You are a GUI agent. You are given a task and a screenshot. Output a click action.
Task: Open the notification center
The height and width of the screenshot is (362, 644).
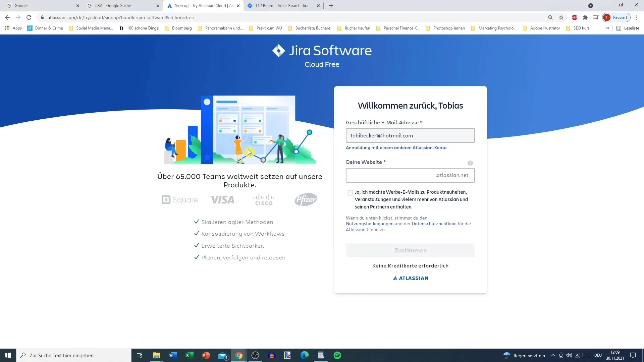[x=633, y=355]
